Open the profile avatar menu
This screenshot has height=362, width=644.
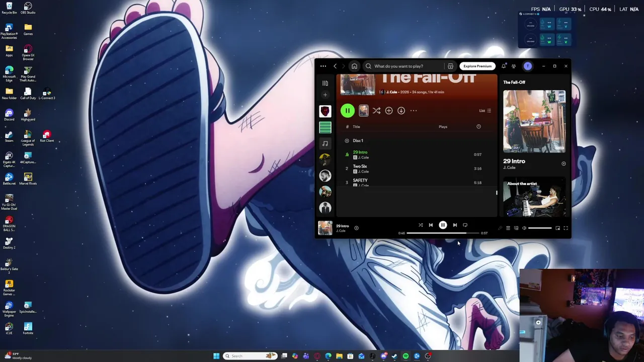528,66
